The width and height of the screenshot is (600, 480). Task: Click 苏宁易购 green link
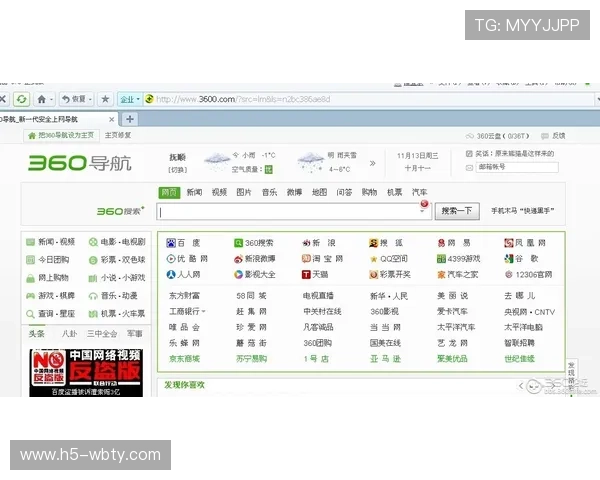coord(251,359)
